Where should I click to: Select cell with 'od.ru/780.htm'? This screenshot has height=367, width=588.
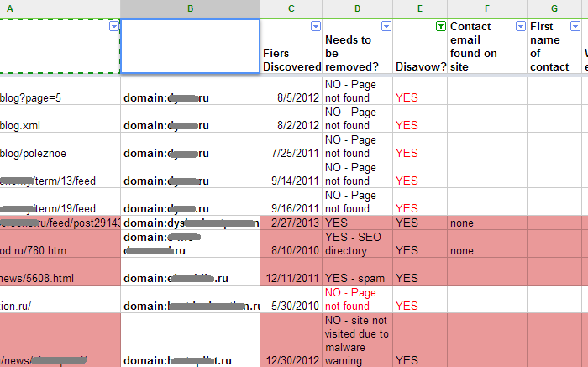[60, 244]
